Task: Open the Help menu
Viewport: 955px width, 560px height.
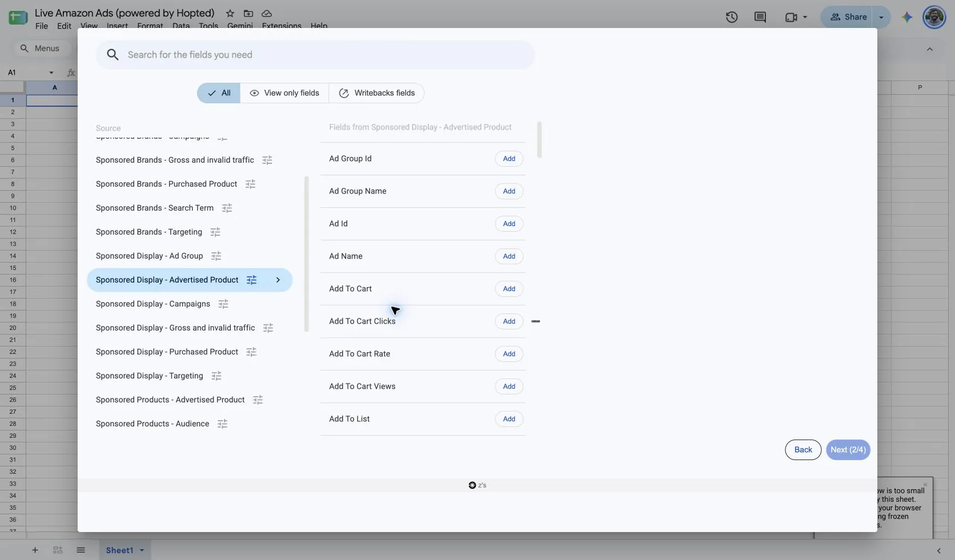Action: coord(319,26)
